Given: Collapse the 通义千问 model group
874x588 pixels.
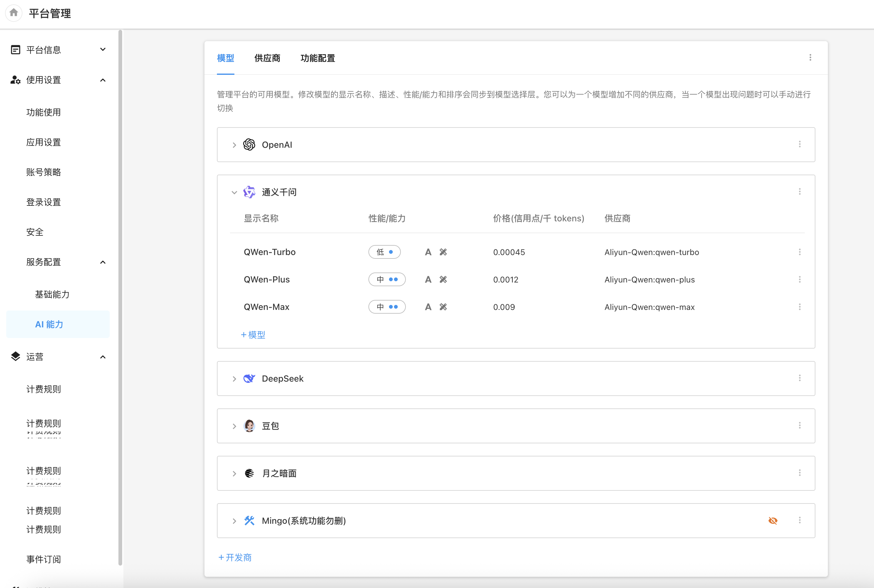Looking at the screenshot, I should click(234, 192).
